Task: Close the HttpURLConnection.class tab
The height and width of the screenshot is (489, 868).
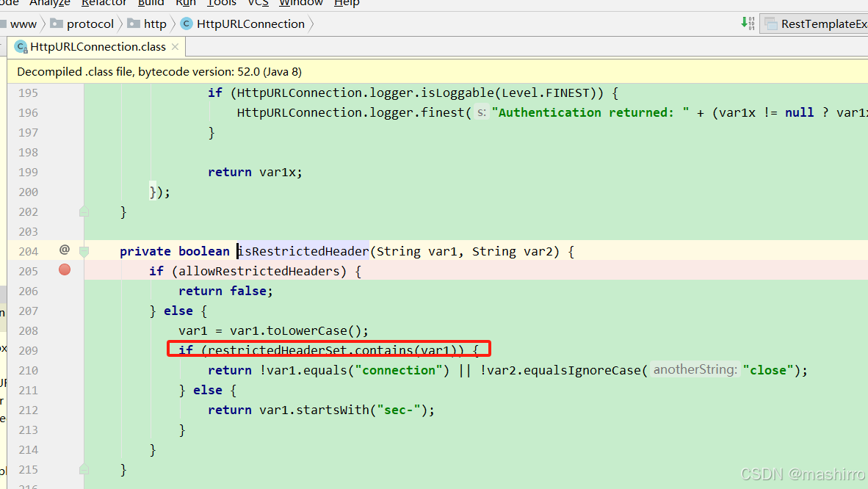Action: pos(175,47)
